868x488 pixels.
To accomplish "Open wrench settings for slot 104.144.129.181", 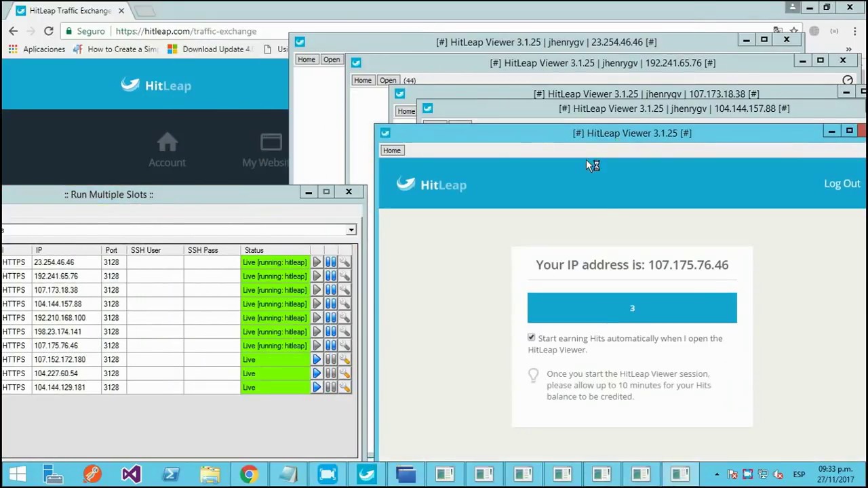I will (x=344, y=388).
